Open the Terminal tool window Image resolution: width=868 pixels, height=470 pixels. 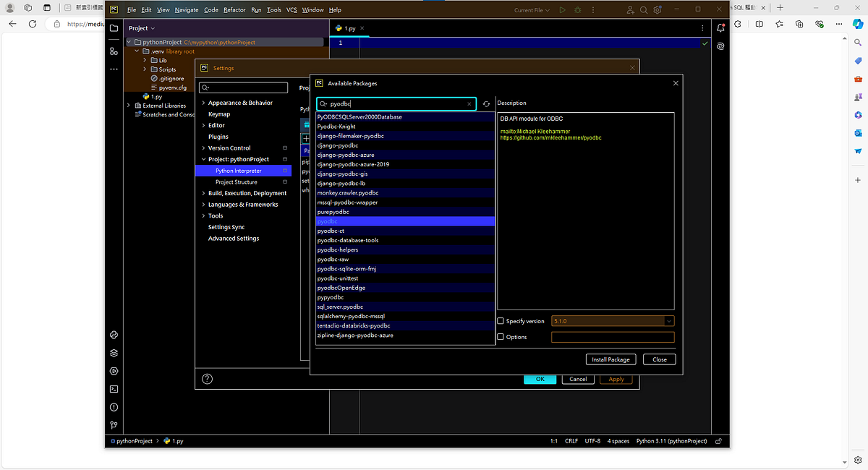114,389
